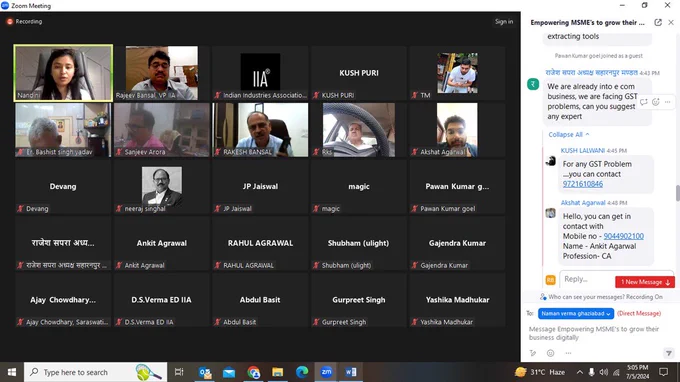Click weather 31°C Haze widget
The height and width of the screenshot is (382, 680).
[540, 372]
